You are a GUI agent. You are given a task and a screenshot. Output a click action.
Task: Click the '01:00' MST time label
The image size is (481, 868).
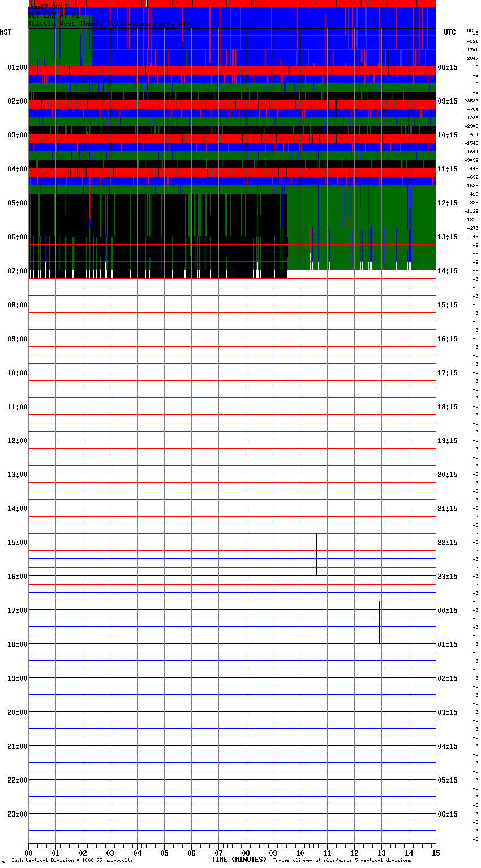[18, 67]
